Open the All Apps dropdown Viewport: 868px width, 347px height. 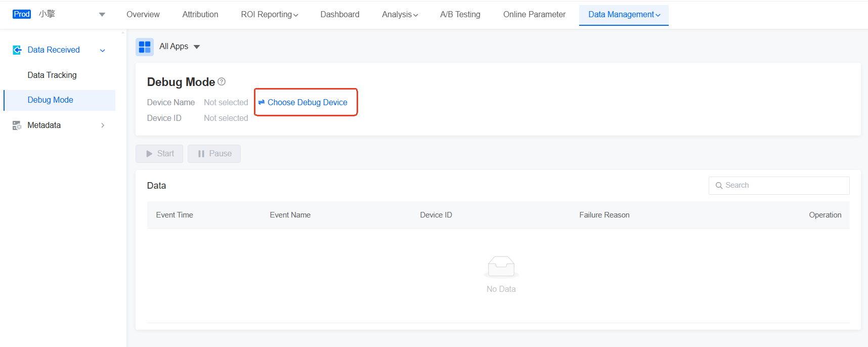197,47
